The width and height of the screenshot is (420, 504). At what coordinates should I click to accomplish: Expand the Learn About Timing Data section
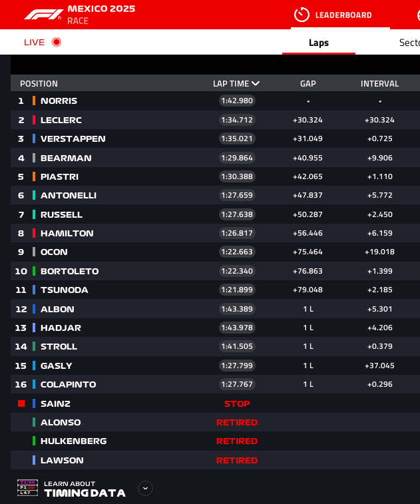point(145,488)
